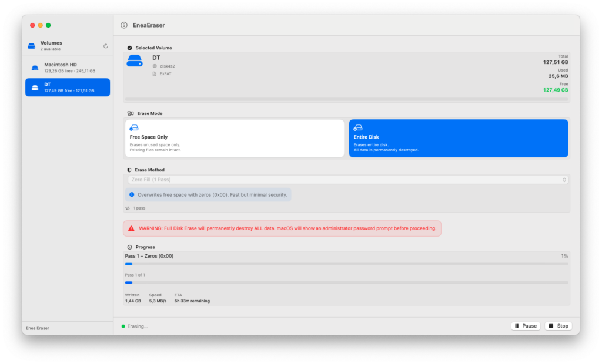Click the volume usage bar under DT
The width and height of the screenshot is (602, 364).
(x=346, y=99)
